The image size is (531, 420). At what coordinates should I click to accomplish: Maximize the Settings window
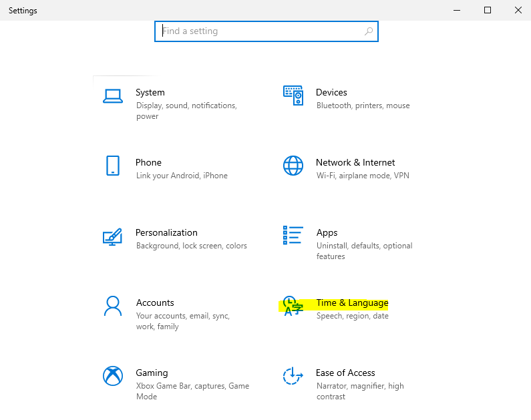pyautogui.click(x=488, y=10)
